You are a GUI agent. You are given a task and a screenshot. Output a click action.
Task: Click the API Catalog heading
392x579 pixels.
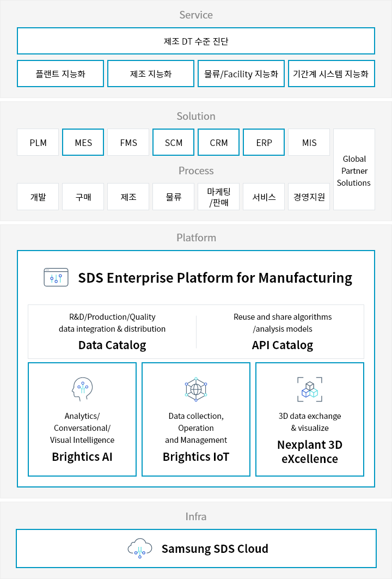point(283,345)
